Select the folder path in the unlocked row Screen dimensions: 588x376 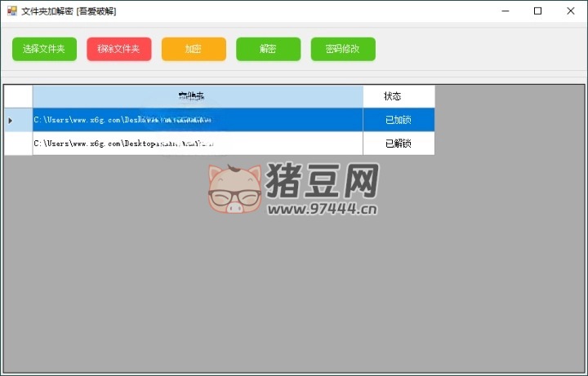(x=198, y=144)
